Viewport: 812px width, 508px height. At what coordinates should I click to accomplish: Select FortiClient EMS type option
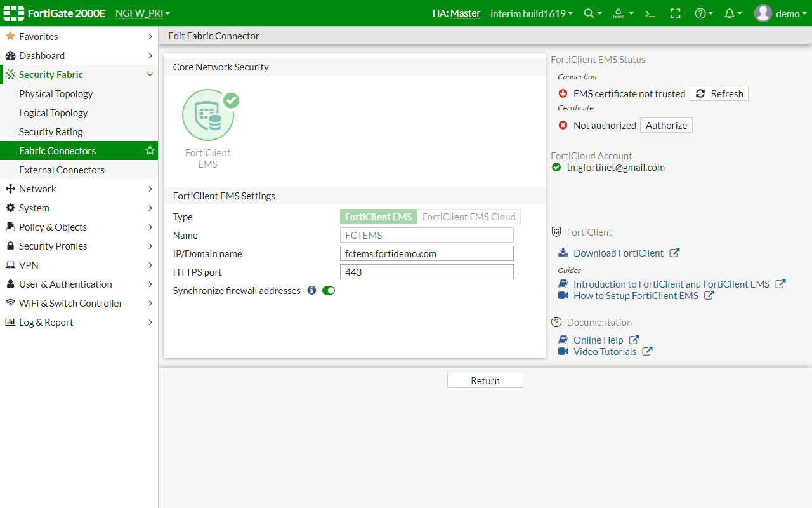tap(378, 217)
